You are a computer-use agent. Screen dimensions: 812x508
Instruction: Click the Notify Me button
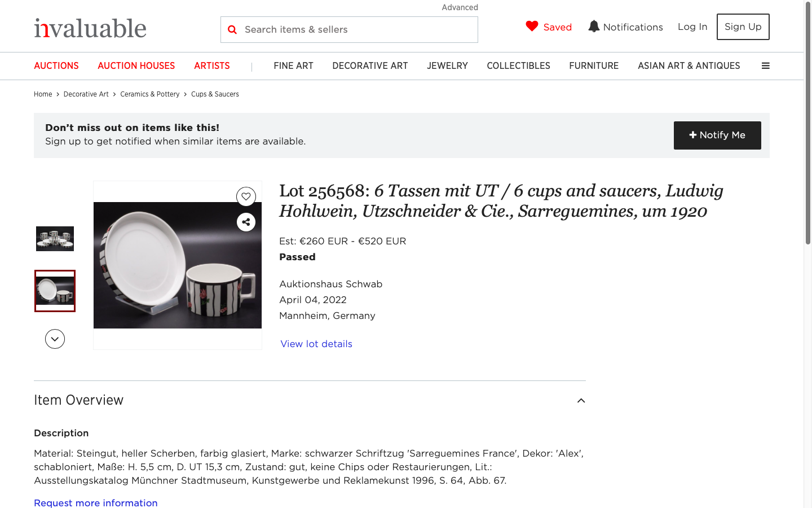[x=717, y=135]
